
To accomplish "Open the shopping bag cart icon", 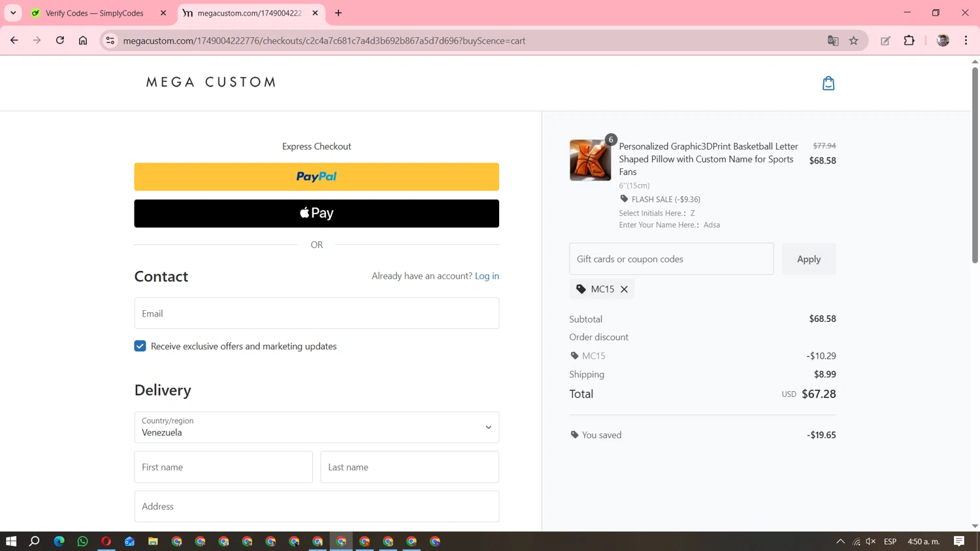I will tap(828, 83).
